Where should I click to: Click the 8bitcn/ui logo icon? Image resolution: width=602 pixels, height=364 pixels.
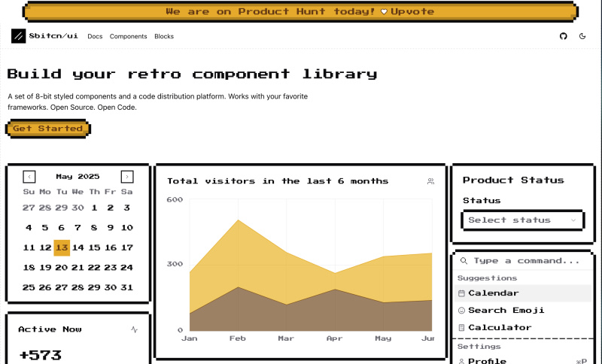coord(18,36)
